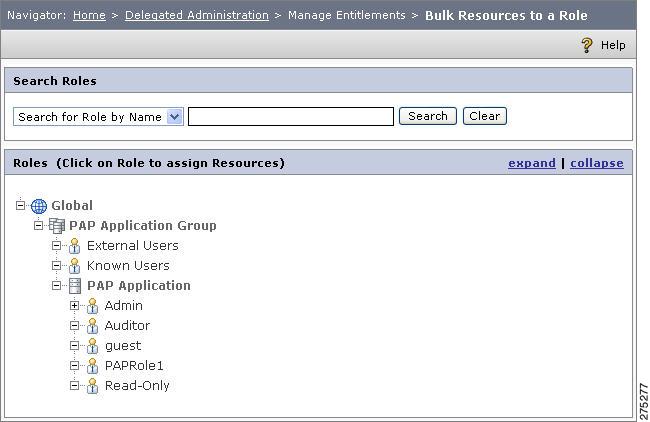Open Delegated Administration breadcrumb link
This screenshot has width=650, height=422.
(197, 15)
